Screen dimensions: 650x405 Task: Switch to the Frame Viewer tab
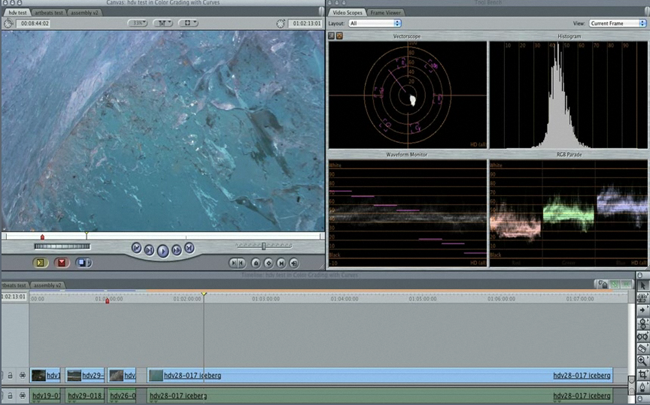[386, 13]
